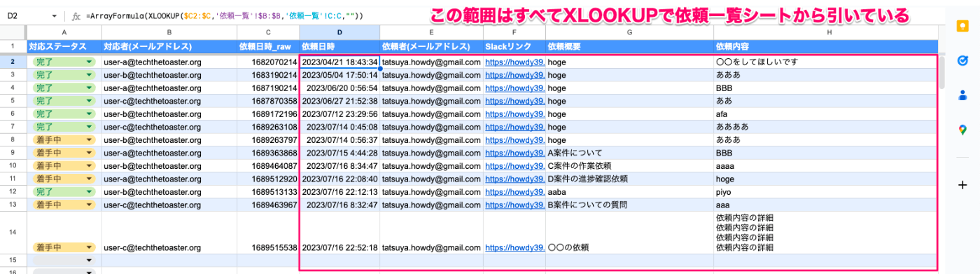Click the Slackリンク header cell
Screen dimensions: 980x274
[514, 46]
